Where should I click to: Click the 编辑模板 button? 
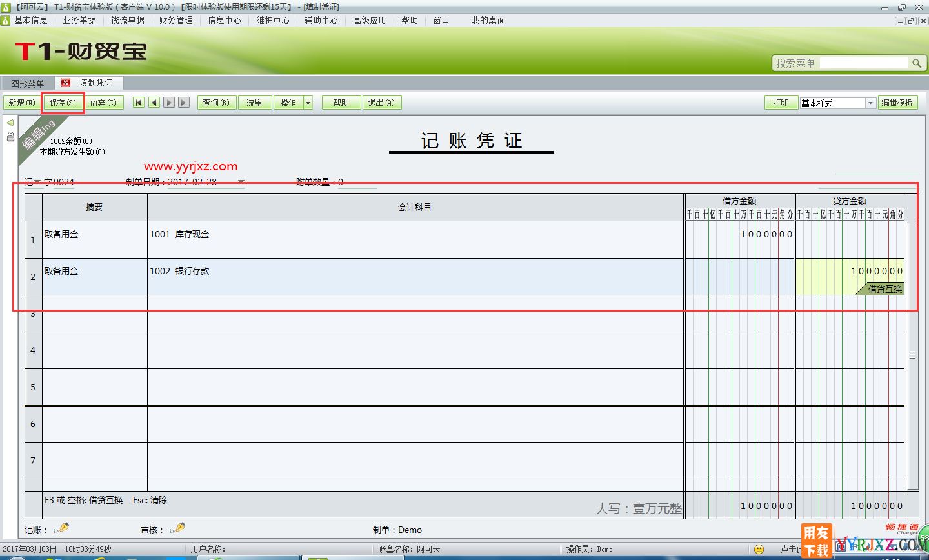tap(897, 103)
